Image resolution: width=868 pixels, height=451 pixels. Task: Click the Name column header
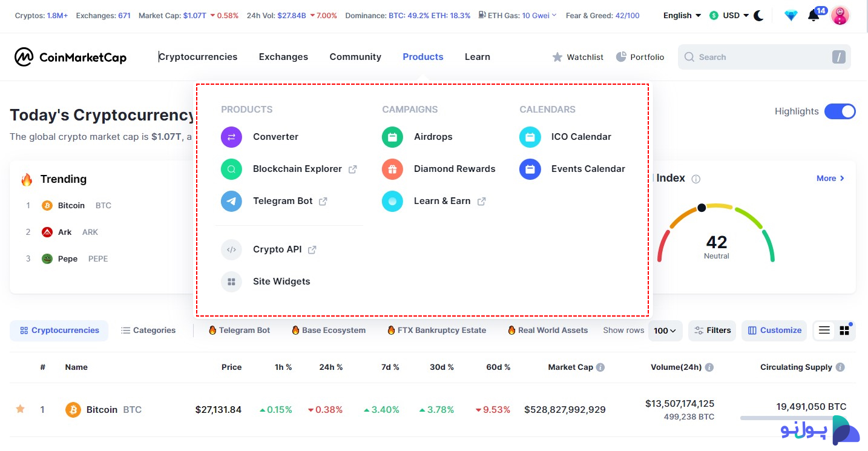pyautogui.click(x=76, y=367)
